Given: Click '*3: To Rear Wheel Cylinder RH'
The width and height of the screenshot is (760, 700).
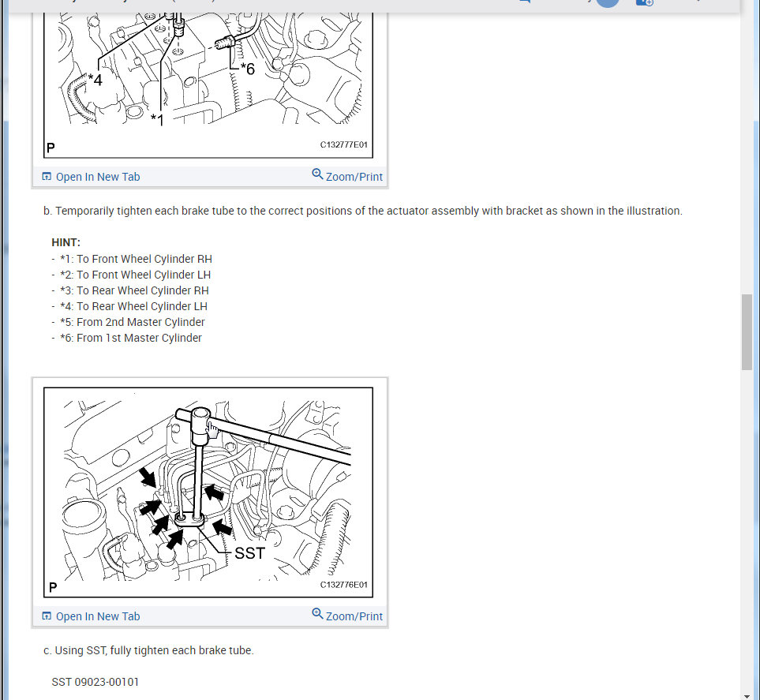Looking at the screenshot, I should tap(134, 290).
